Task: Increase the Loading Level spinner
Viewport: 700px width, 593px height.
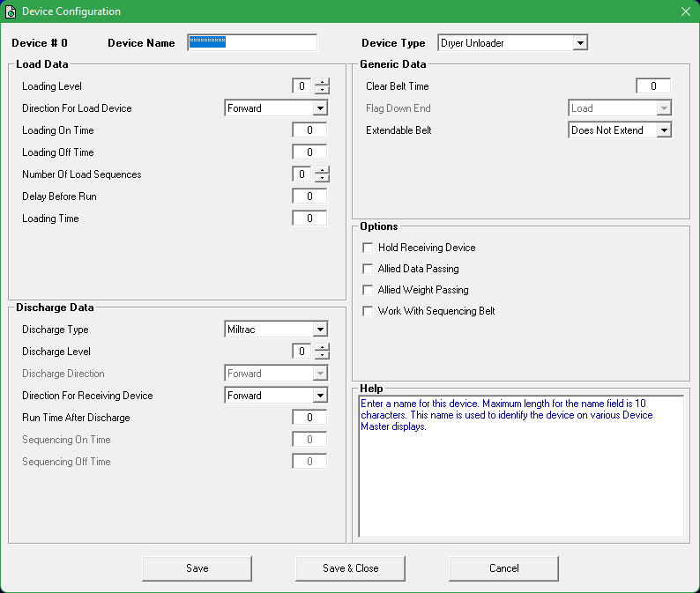Action: click(x=322, y=82)
